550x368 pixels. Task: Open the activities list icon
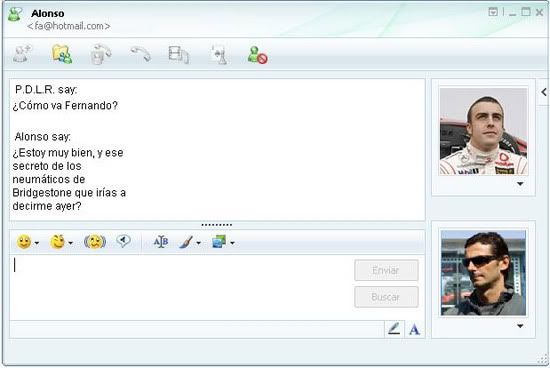pos(179,55)
